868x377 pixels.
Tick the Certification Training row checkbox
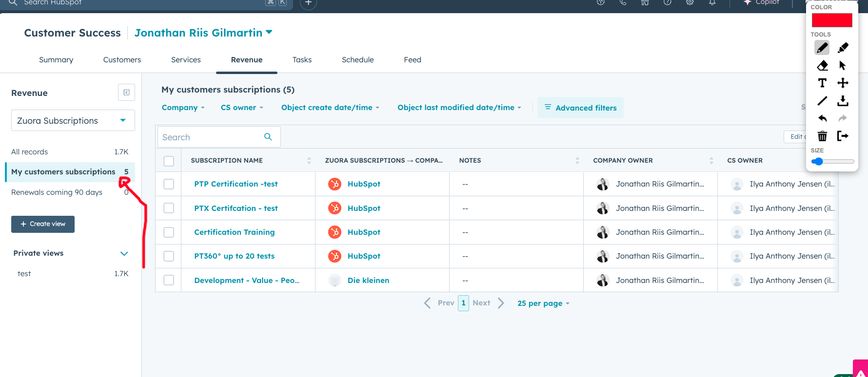169,232
